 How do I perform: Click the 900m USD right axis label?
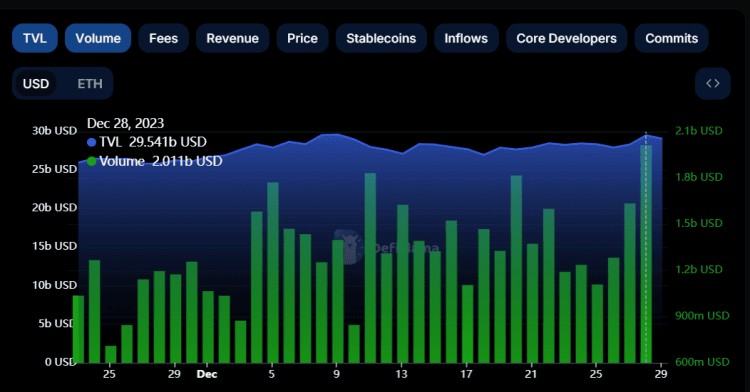click(702, 316)
